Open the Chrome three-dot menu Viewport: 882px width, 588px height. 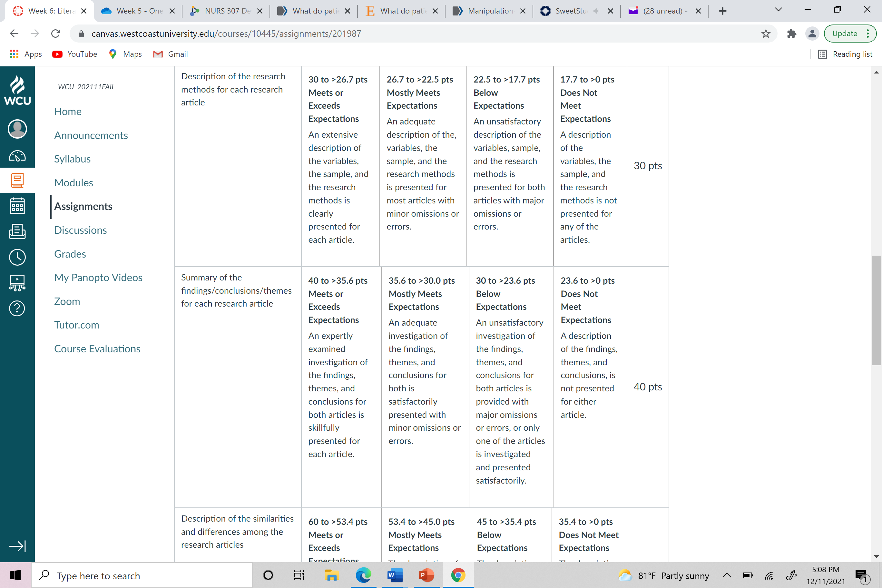[868, 34]
